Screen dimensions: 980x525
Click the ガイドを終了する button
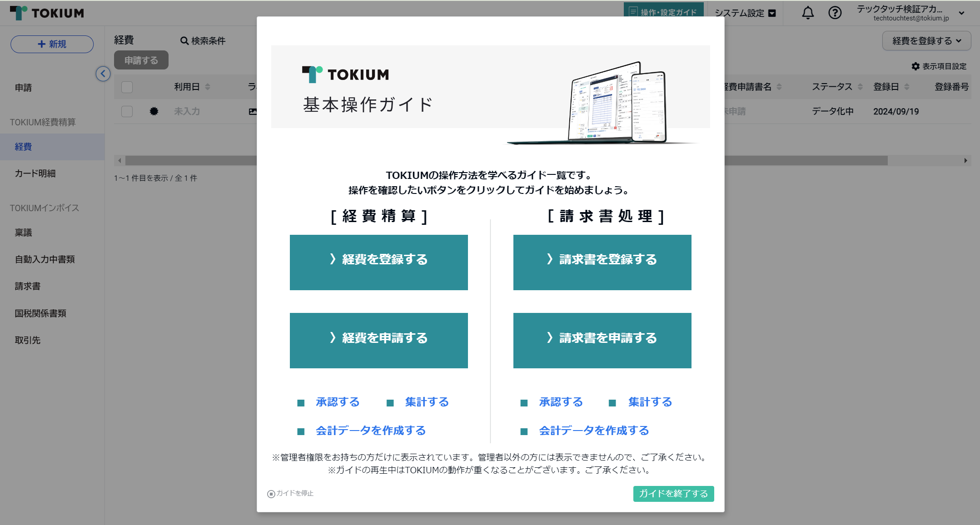(x=673, y=494)
